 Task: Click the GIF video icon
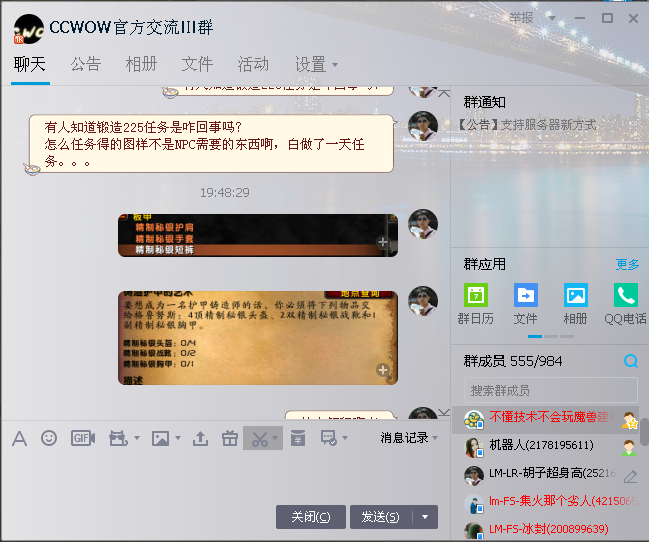pos(83,438)
